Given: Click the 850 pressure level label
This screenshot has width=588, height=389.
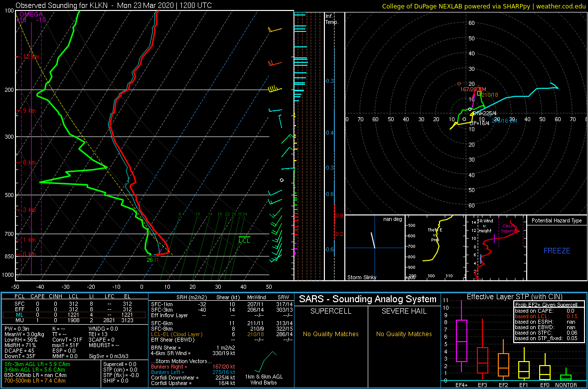Looking at the screenshot, I should coord(9,256).
